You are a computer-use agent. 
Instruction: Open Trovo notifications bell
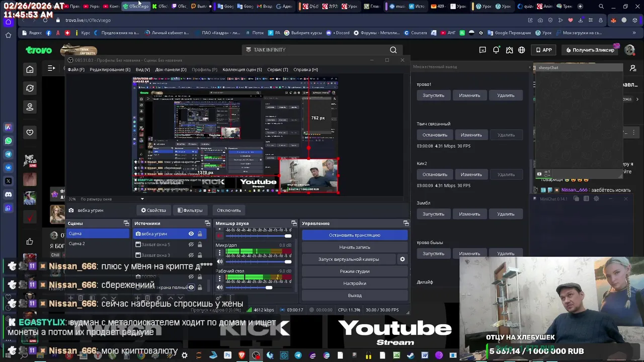[496, 50]
